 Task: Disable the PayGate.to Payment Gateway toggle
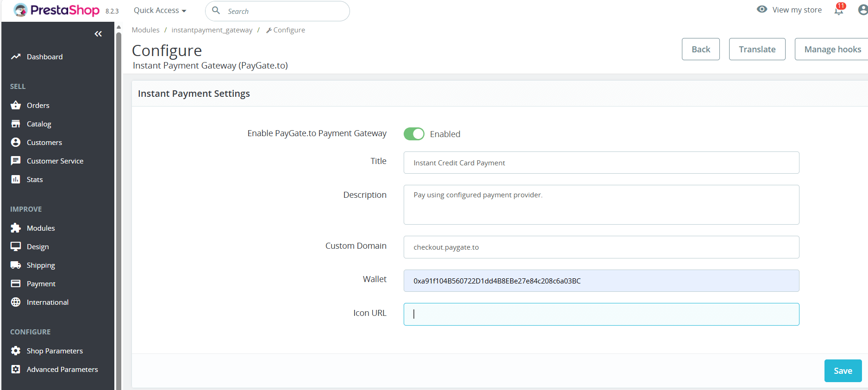[414, 134]
